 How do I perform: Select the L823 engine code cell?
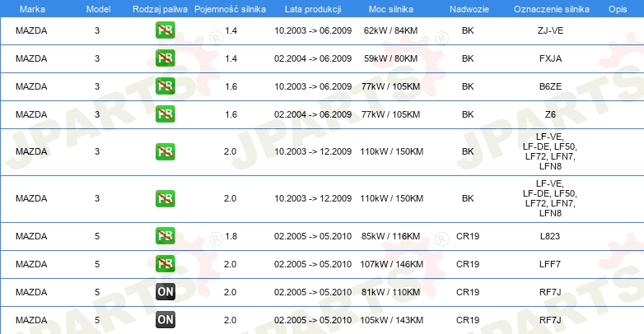[x=550, y=236]
